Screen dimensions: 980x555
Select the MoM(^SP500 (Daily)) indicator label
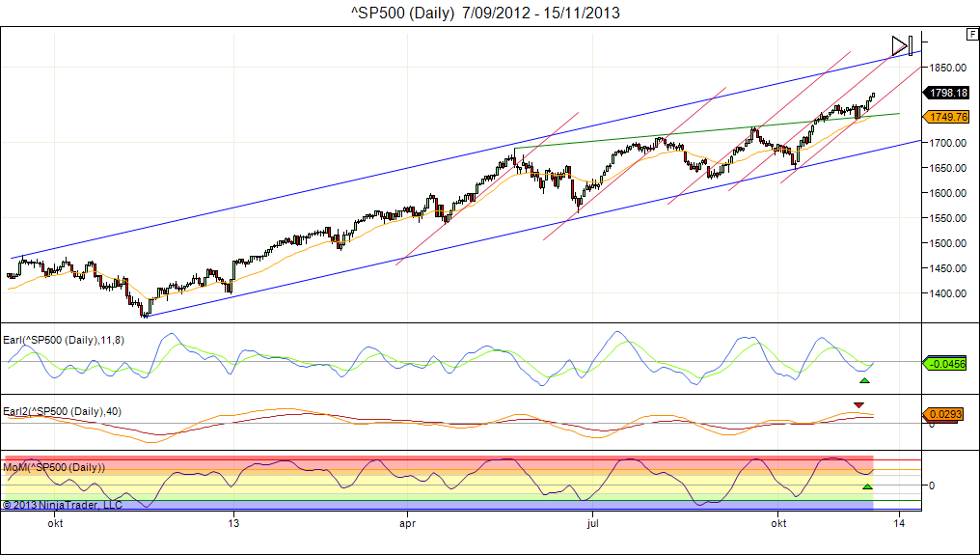(54, 467)
